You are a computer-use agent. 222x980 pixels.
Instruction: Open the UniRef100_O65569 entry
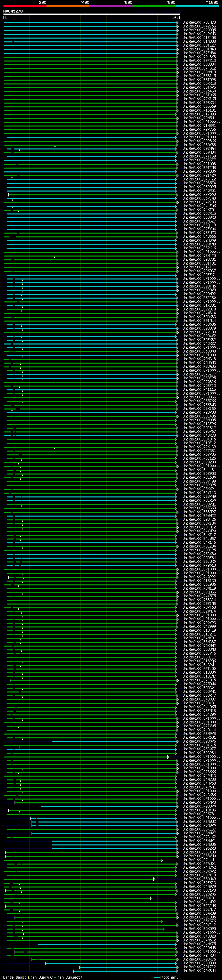coord(199,106)
